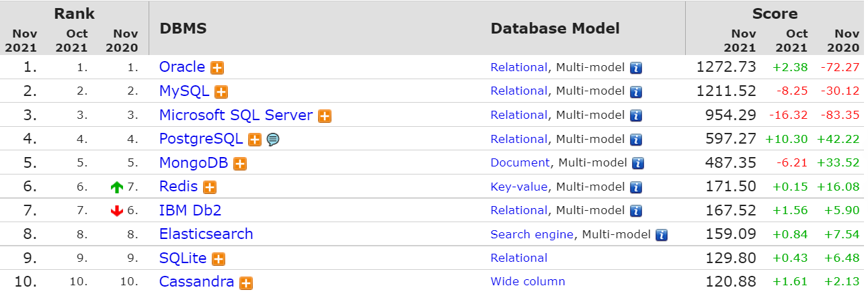This screenshot has height=294, width=868.
Task: Open the Elasticsearch DBMS link
Action: pyautogui.click(x=206, y=234)
